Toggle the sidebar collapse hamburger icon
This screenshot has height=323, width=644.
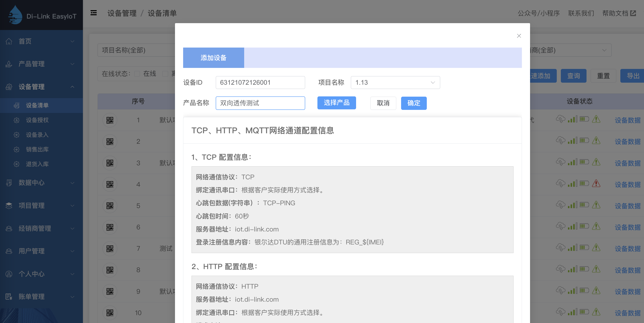click(x=94, y=13)
